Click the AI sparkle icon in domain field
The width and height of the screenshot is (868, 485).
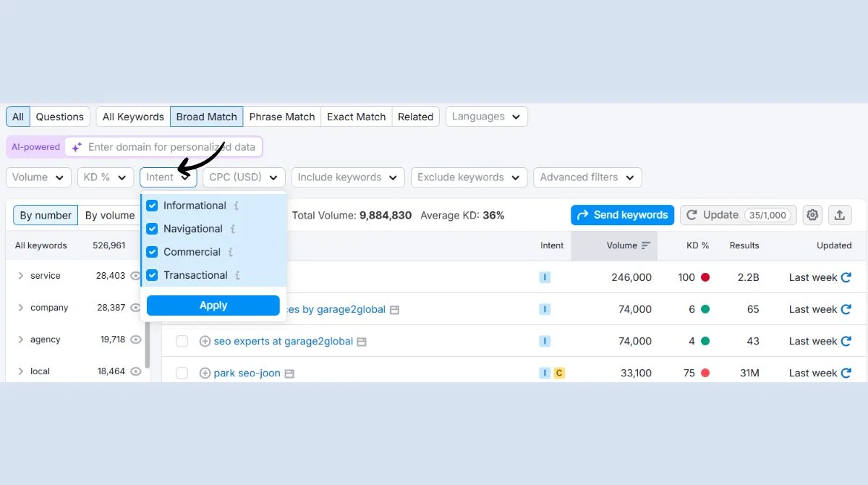pyautogui.click(x=77, y=147)
